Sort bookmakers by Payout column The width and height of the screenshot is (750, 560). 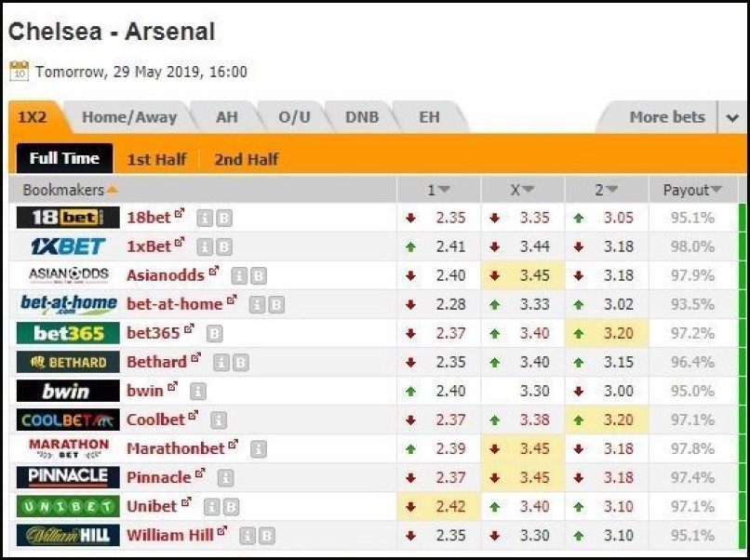tap(692, 190)
